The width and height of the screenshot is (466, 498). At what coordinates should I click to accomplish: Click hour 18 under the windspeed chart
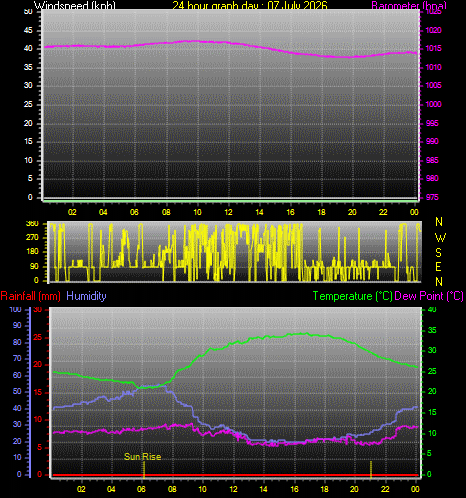coord(321,212)
